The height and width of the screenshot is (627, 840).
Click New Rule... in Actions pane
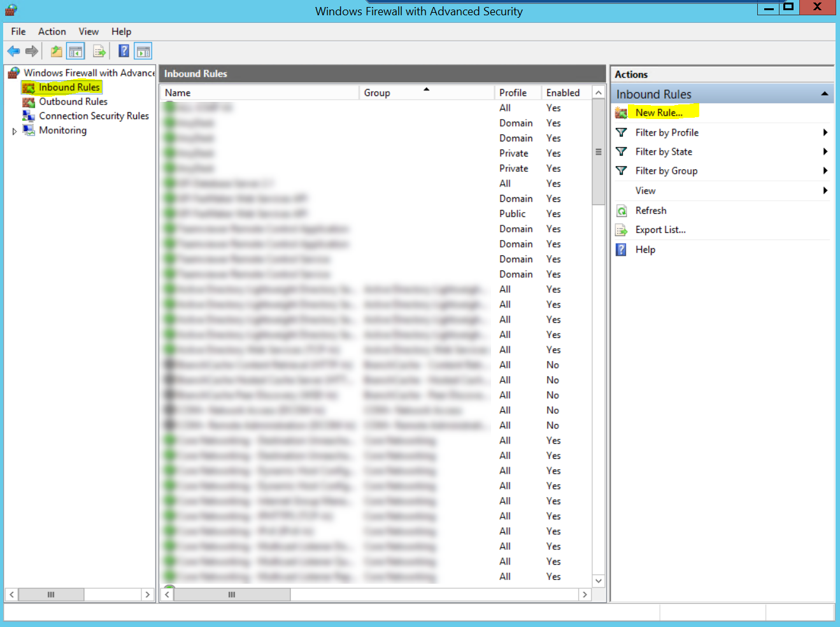point(659,113)
